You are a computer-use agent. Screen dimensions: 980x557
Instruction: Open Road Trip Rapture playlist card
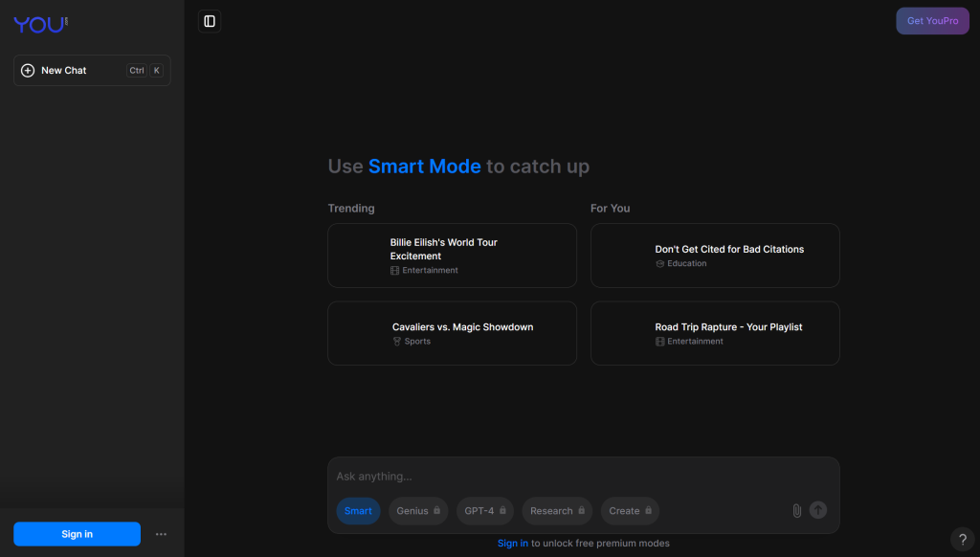715,333
